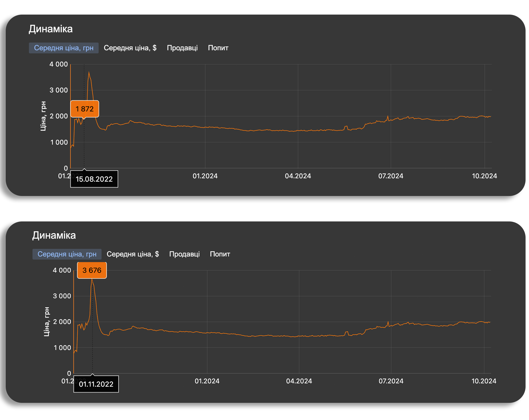Open 'Продавці' tab in bottom chart
This screenshot has width=529, height=420.
[x=184, y=254]
